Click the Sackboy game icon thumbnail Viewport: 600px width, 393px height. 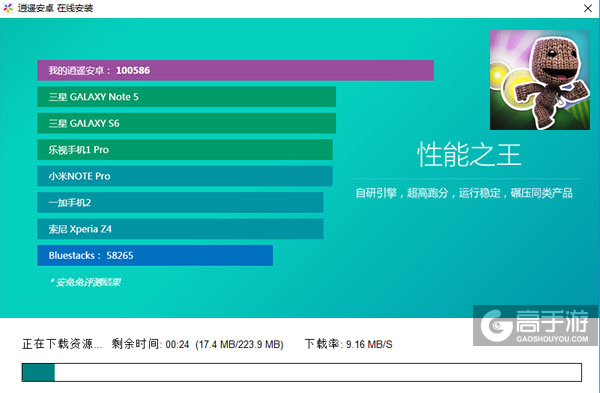540,80
